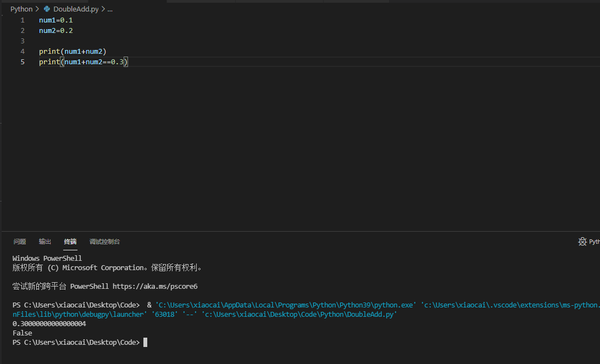Click line number 5 in the gutter

pos(23,62)
